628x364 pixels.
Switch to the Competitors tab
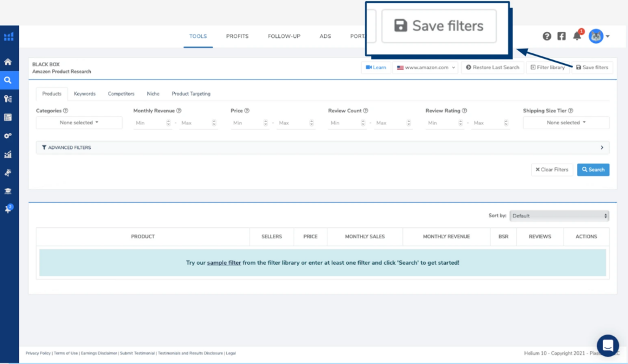(x=121, y=94)
